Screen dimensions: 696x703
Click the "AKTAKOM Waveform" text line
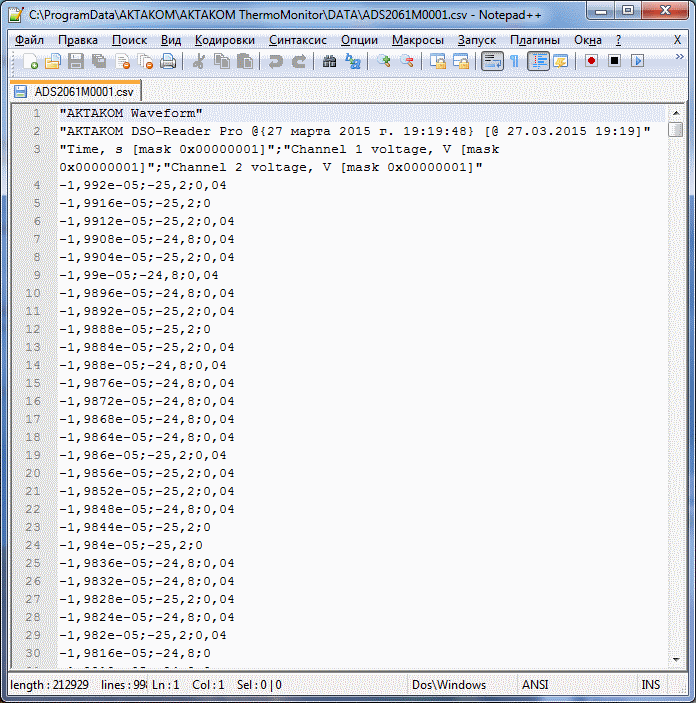131,113
